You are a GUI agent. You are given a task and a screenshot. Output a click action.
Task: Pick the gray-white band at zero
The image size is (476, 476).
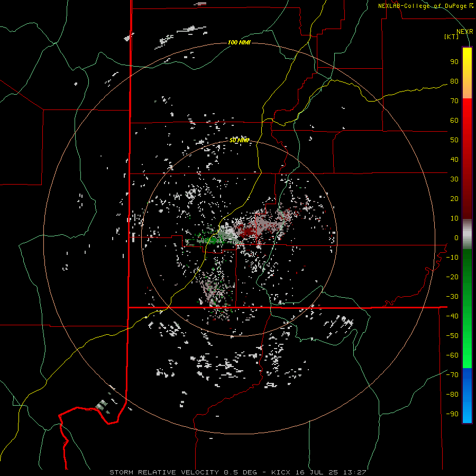coord(467,234)
